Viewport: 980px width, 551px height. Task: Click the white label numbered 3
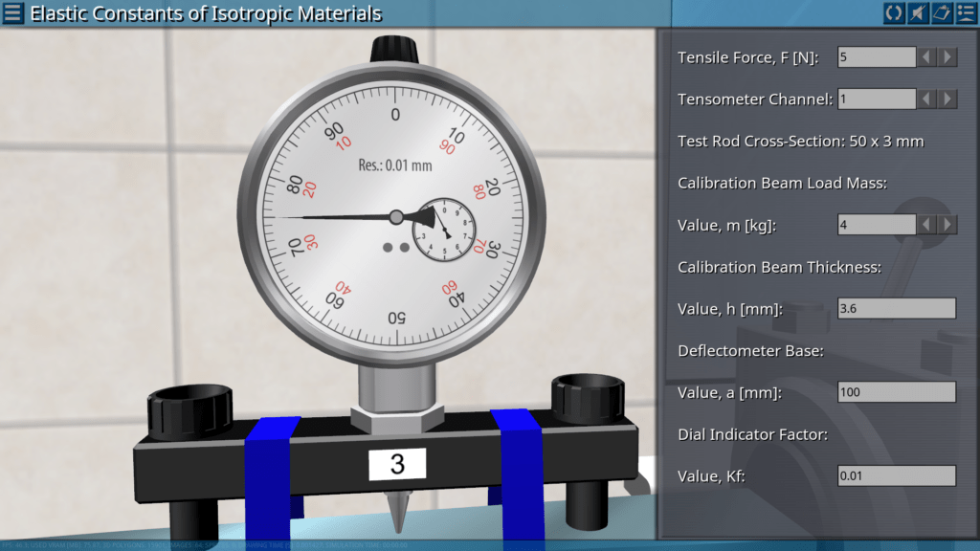397,464
